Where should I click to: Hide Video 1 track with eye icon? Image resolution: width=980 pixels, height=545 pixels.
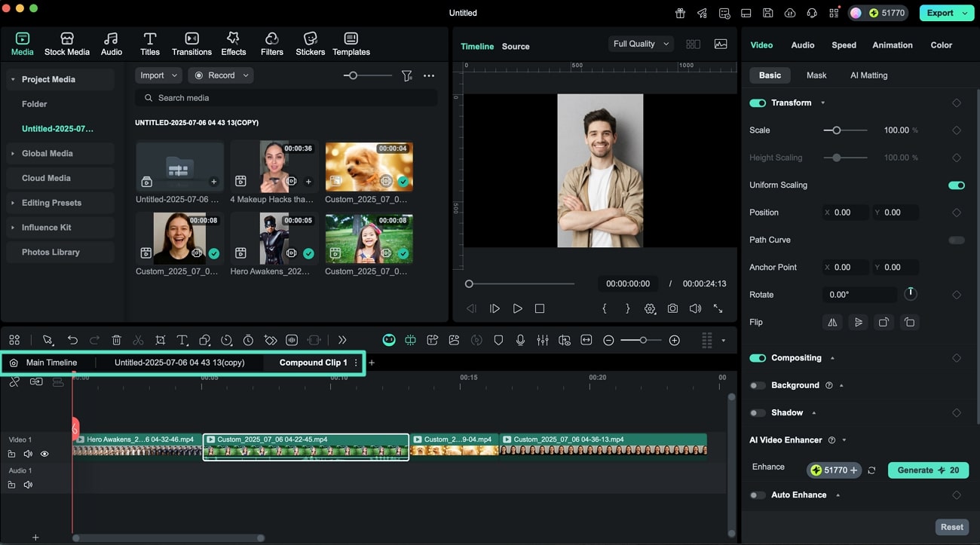[x=44, y=454]
